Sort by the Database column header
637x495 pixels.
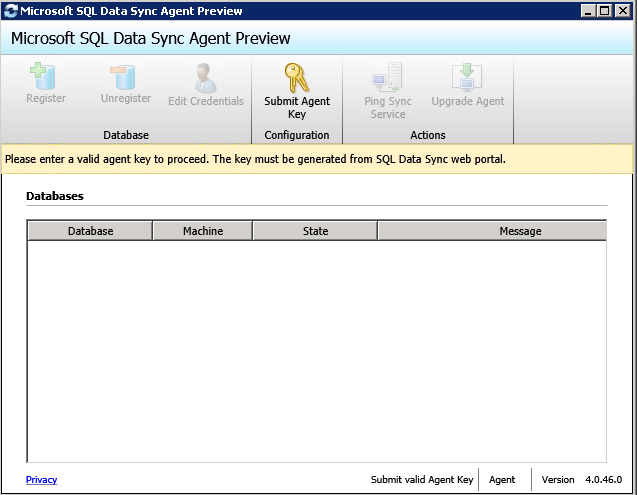(x=90, y=231)
